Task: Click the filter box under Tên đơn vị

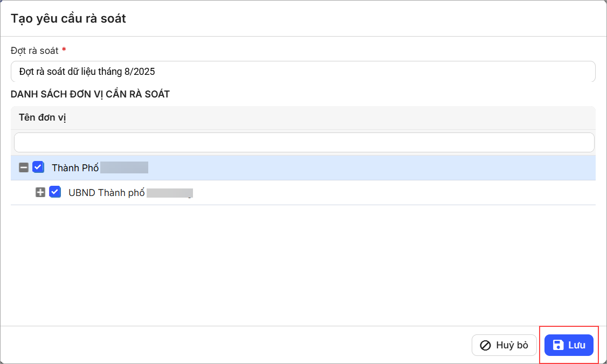Action: point(304,142)
